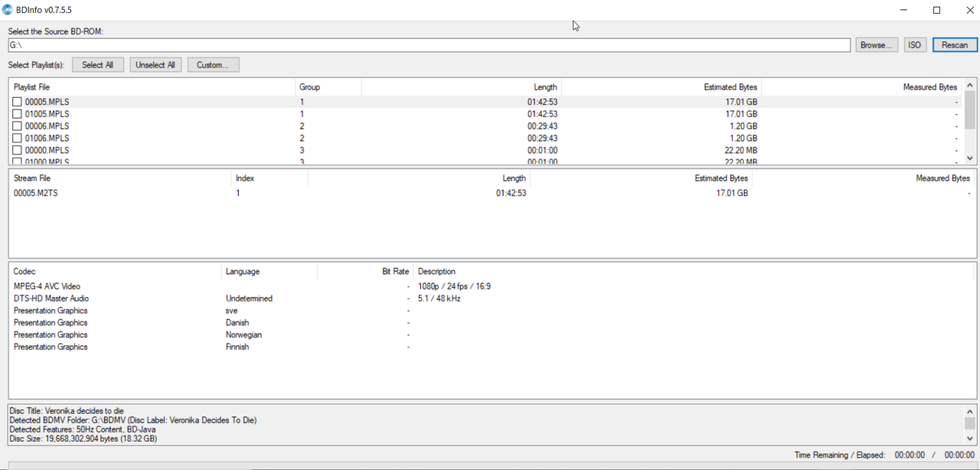Select the Presentation Graphics sve row
The height and width of the screenshot is (470, 980).
click(x=491, y=311)
